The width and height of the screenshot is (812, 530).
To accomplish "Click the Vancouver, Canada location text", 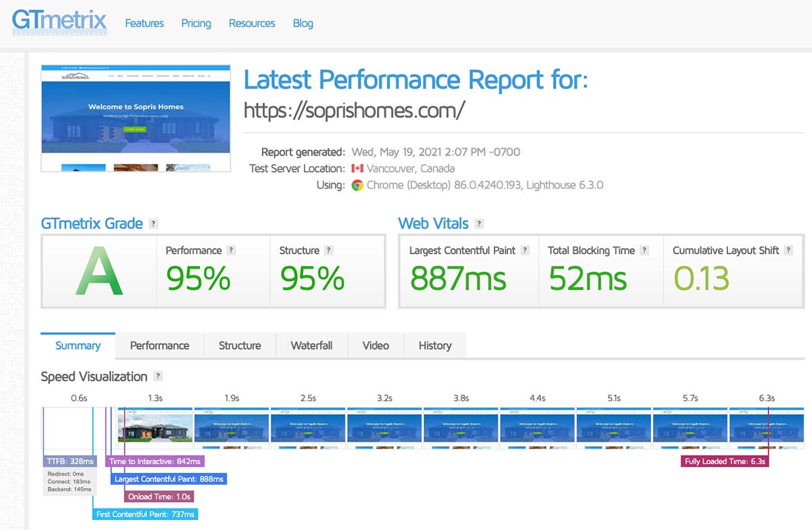I will pos(411,169).
